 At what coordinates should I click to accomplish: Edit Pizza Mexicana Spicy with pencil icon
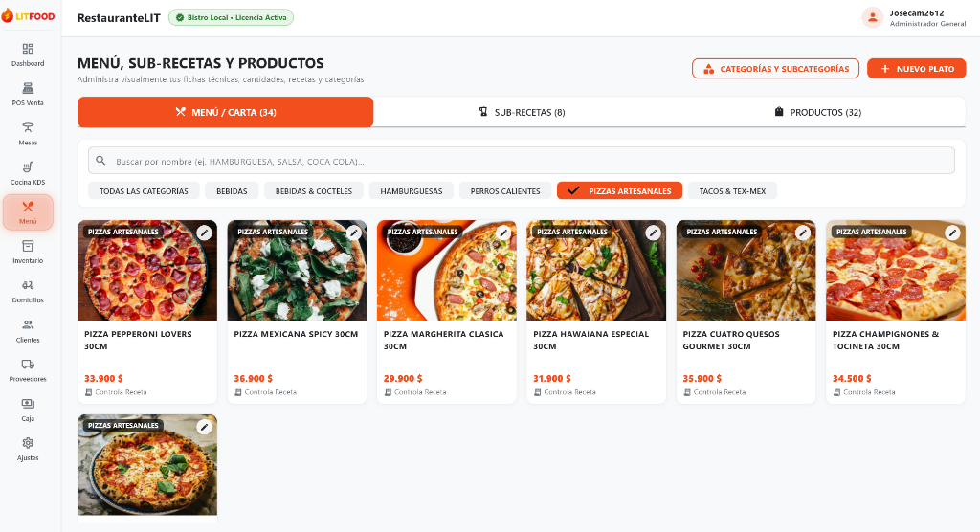click(x=354, y=233)
